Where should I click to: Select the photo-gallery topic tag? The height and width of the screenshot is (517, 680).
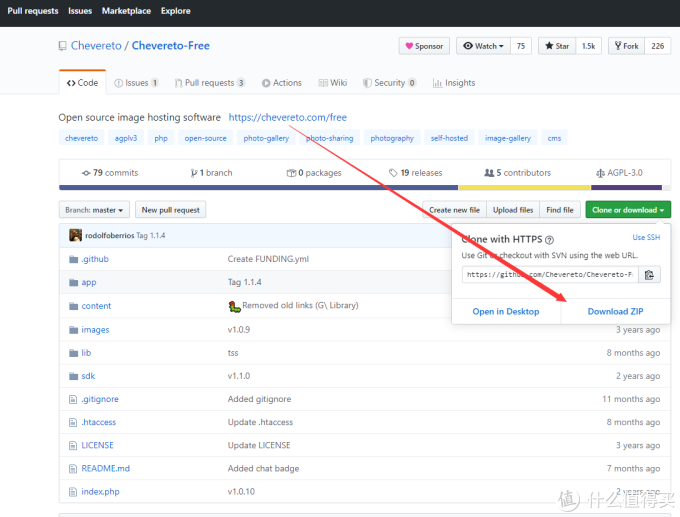pyautogui.click(x=266, y=138)
